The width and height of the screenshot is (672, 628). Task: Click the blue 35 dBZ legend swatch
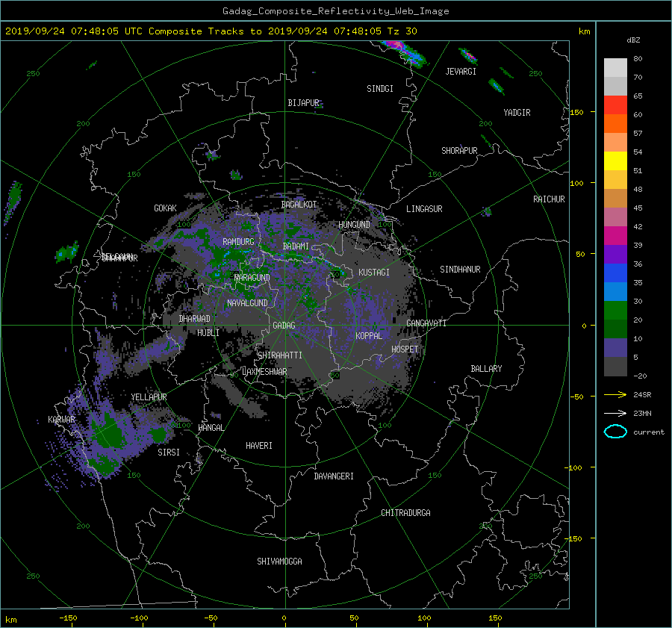615,273
